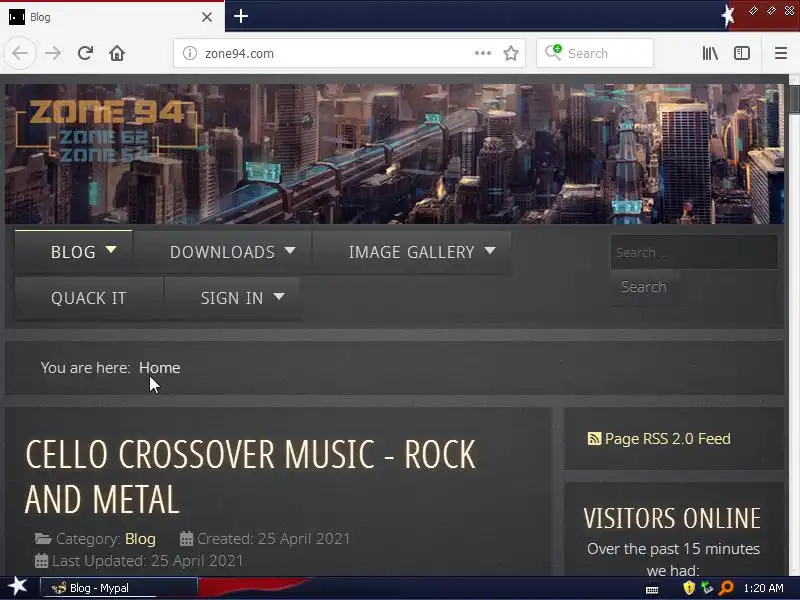This screenshot has height=600, width=800.
Task: Click the RSS feed orange icon
Action: tap(594, 439)
